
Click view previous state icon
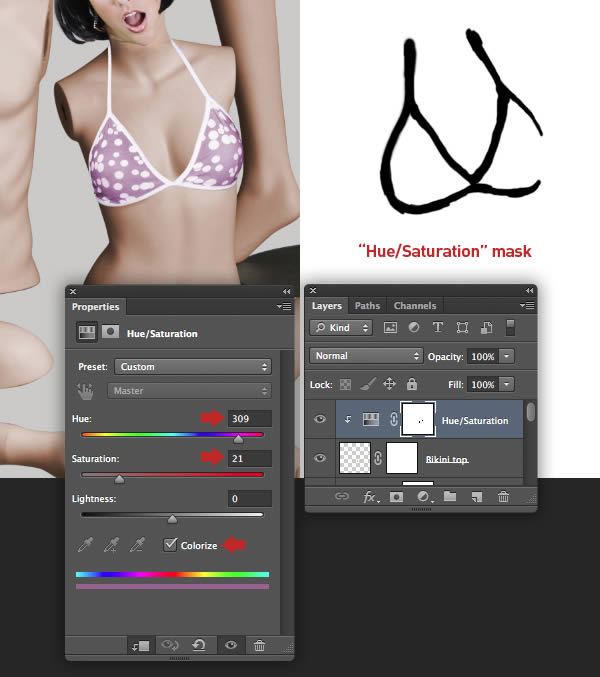point(170,645)
